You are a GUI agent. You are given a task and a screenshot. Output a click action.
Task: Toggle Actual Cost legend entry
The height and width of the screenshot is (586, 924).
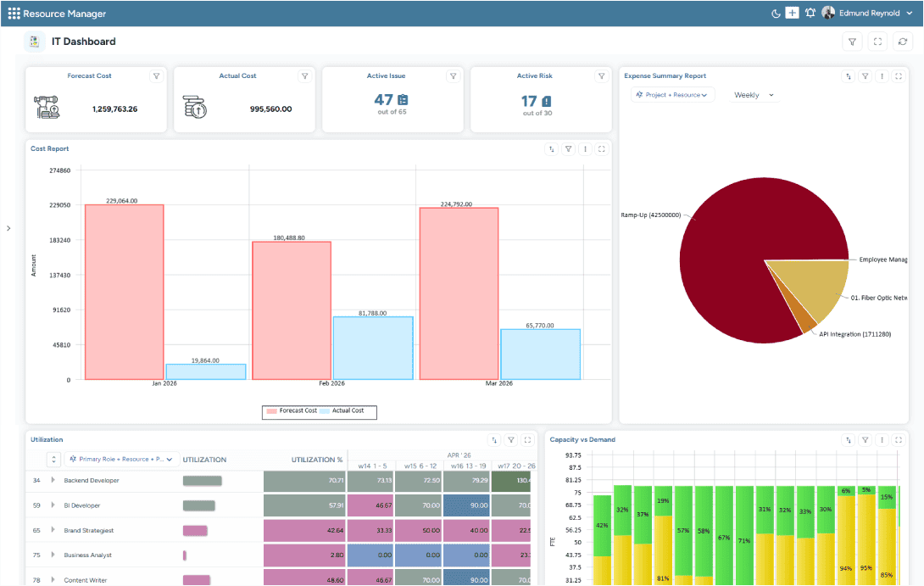coord(342,411)
